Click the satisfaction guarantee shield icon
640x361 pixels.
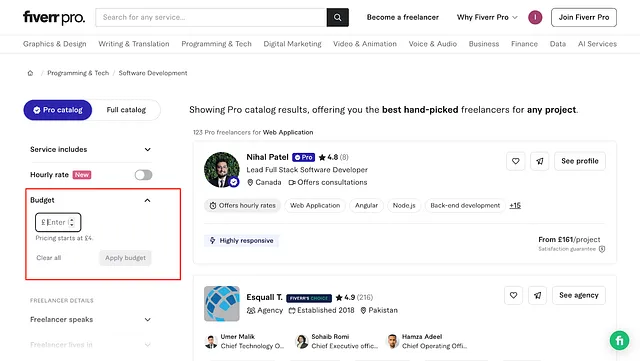coord(602,249)
